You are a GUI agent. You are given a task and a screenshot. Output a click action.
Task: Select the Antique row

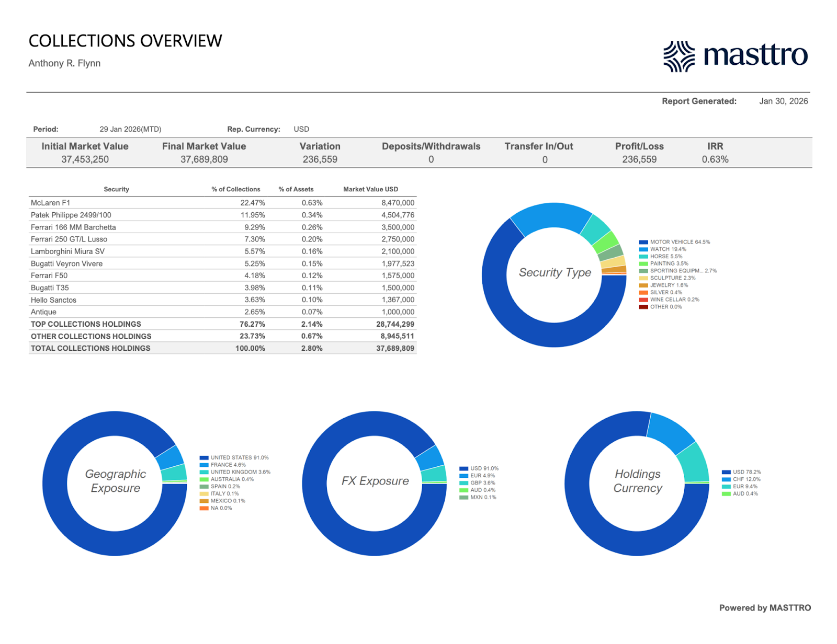click(222, 312)
